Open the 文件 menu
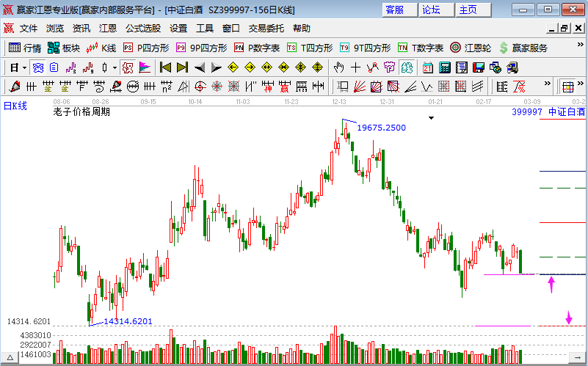Screen dimensions: 588x366 29,29
